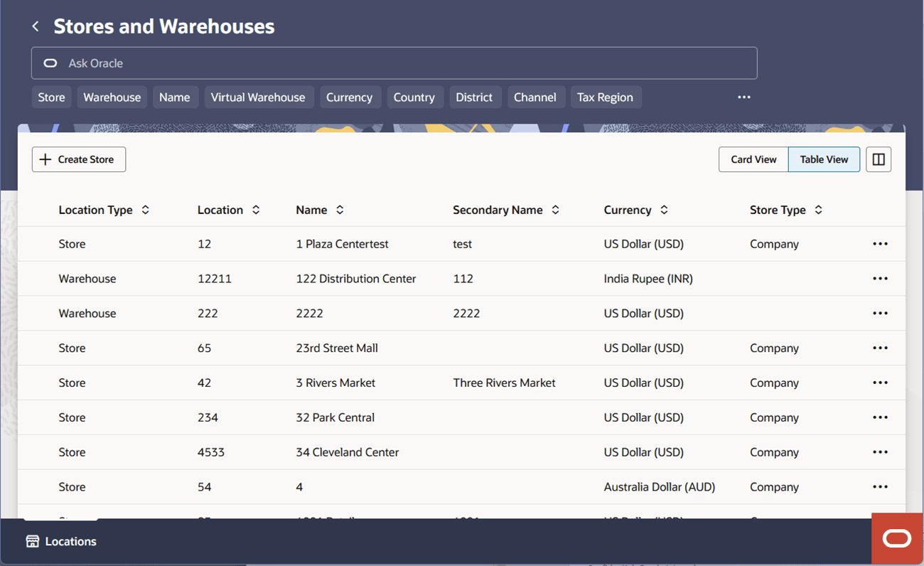Viewport: 924px width, 566px height.
Task: Click the sort chevrons on Store Type
Action: 818,209
